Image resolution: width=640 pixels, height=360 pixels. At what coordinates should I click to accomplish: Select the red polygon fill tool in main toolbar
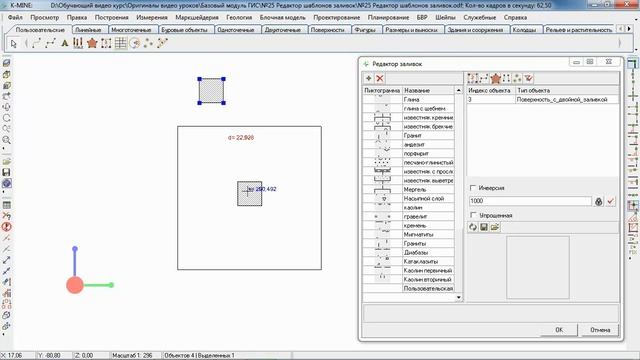pyautogui.click(x=92, y=43)
